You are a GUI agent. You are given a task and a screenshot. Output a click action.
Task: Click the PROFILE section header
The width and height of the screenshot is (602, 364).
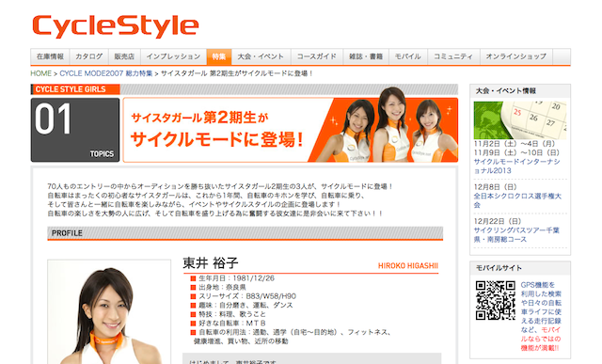click(245, 233)
